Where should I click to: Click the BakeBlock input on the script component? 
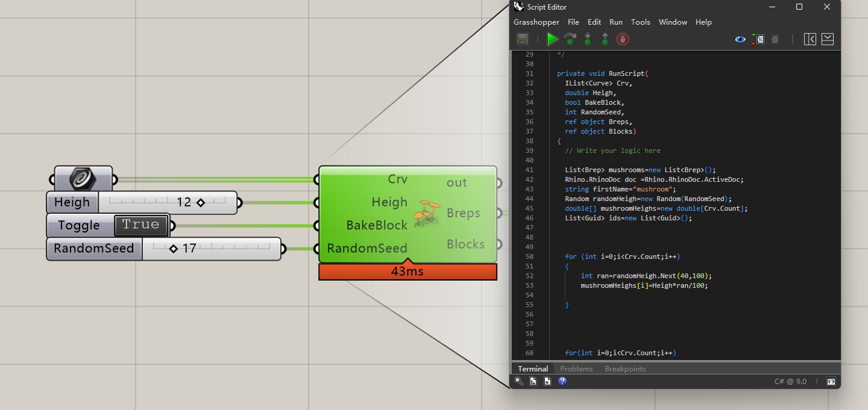coord(377,225)
